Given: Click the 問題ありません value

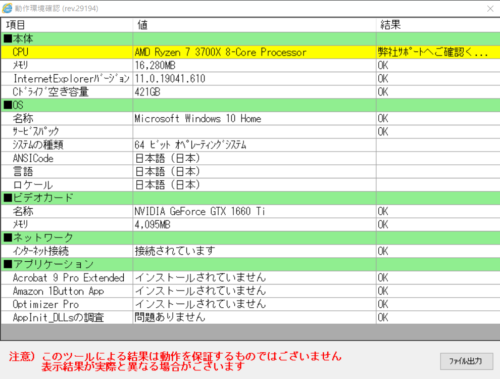Looking at the screenshot, I should click(x=170, y=317).
